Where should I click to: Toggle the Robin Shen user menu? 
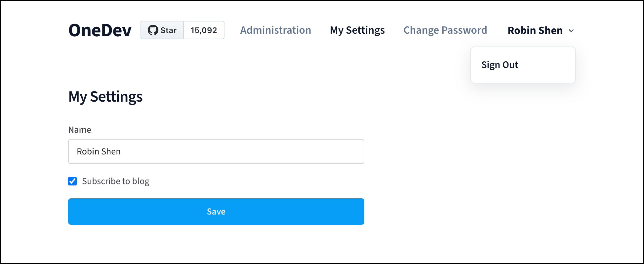tap(541, 30)
